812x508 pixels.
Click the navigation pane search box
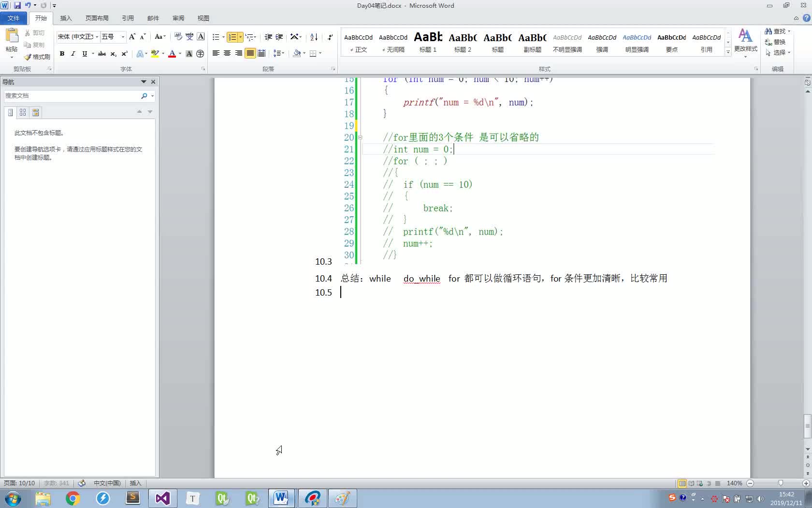(x=72, y=96)
